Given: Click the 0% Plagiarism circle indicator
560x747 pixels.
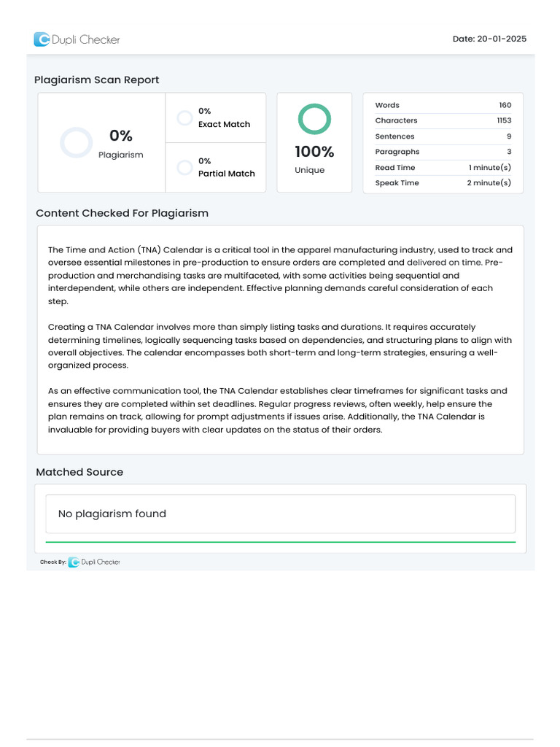Looking at the screenshot, I should coord(76,142).
